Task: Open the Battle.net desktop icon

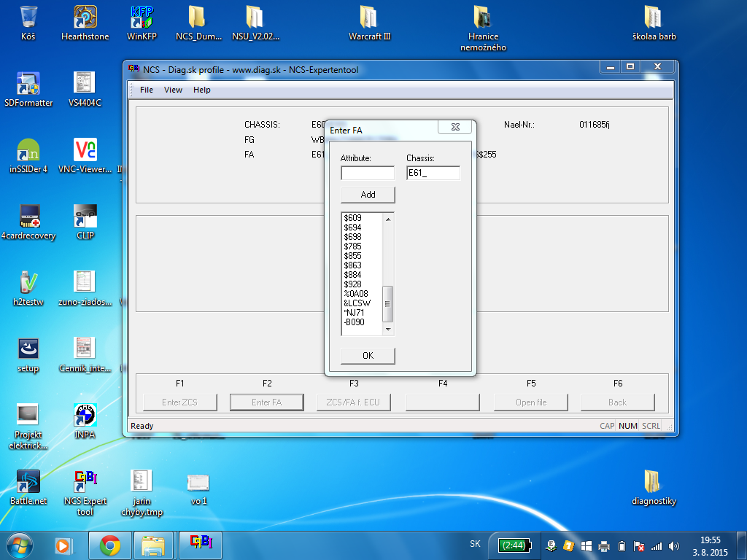Action: tap(28, 482)
